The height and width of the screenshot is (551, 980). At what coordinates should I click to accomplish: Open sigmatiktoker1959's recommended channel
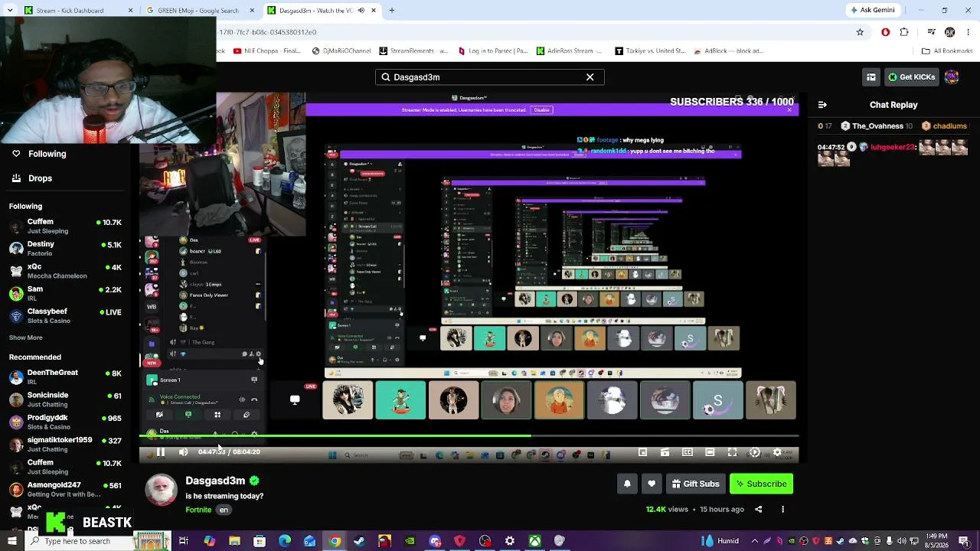pyautogui.click(x=65, y=445)
